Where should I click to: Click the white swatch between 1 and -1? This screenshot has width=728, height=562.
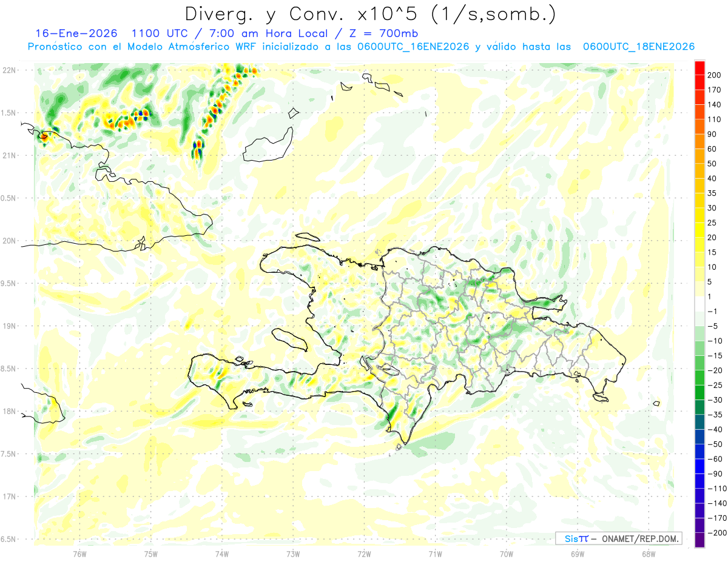699,304
